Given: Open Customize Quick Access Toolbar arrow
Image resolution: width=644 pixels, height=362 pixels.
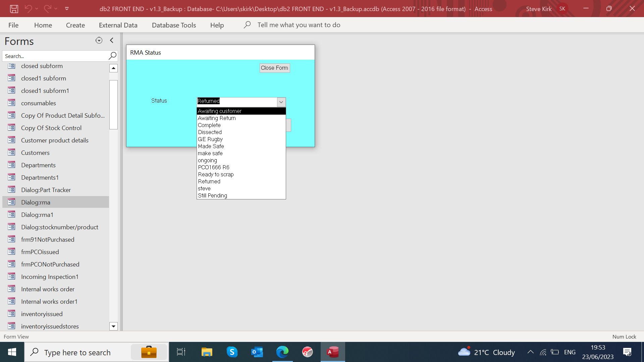Looking at the screenshot, I should 67,9.
